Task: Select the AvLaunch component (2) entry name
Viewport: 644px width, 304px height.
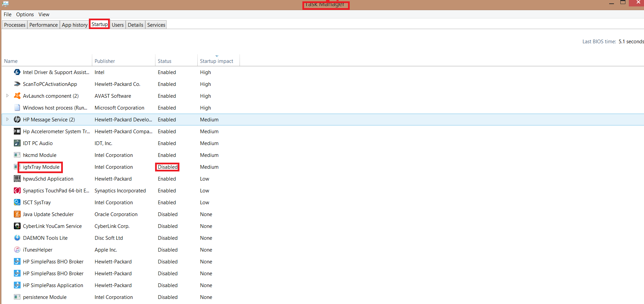Action: [x=51, y=96]
